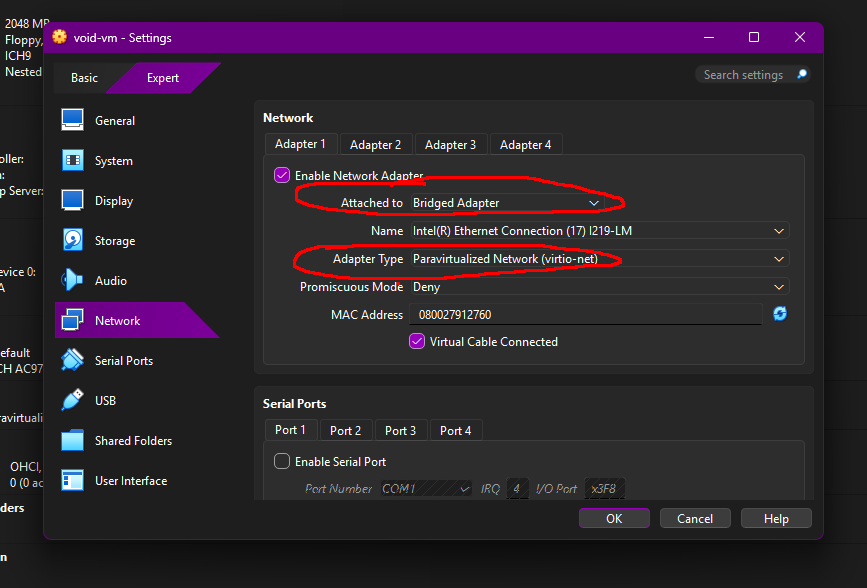Generate a new random MAC address
Screen dimensions: 867x588
coord(780,314)
